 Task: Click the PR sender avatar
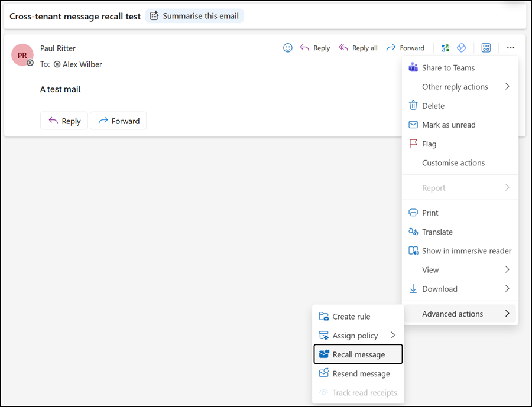coord(22,55)
